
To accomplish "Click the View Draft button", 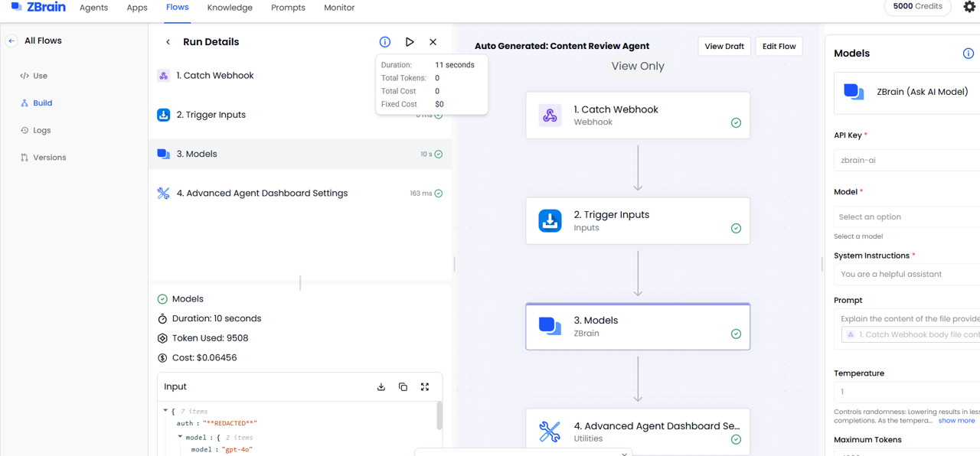I will click(x=724, y=47).
